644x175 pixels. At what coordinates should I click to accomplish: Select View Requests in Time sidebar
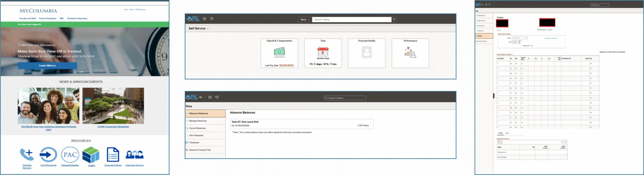[x=205, y=136]
